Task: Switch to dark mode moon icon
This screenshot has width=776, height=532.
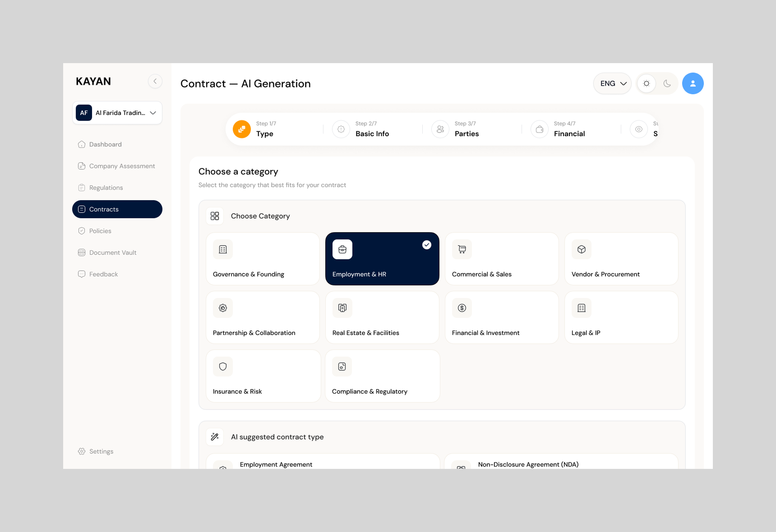Action: [667, 83]
